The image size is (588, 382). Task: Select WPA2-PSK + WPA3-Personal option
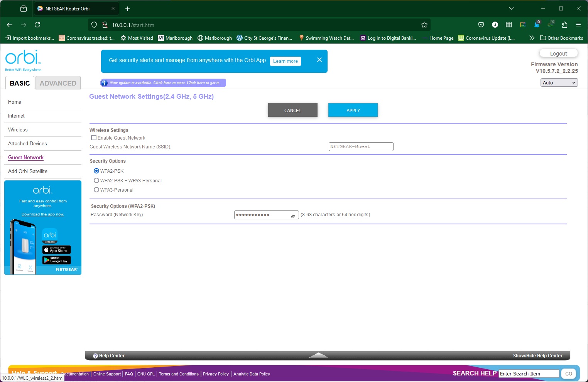pos(96,180)
